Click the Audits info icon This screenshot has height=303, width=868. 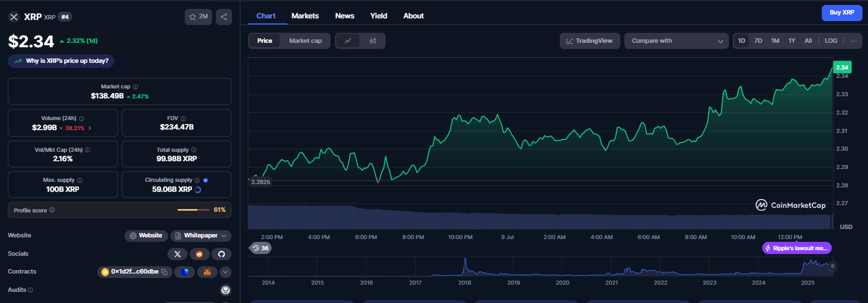[x=30, y=290]
